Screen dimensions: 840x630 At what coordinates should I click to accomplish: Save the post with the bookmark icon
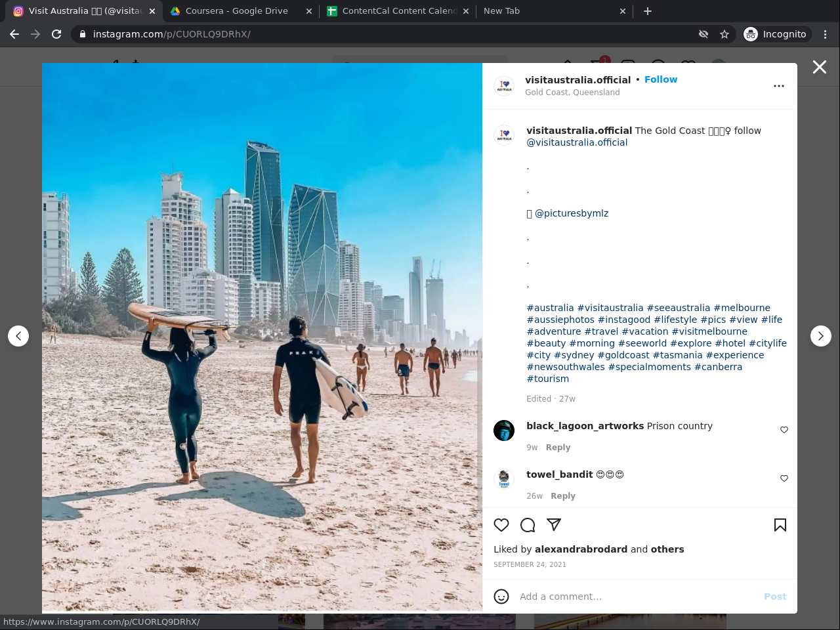tap(780, 525)
